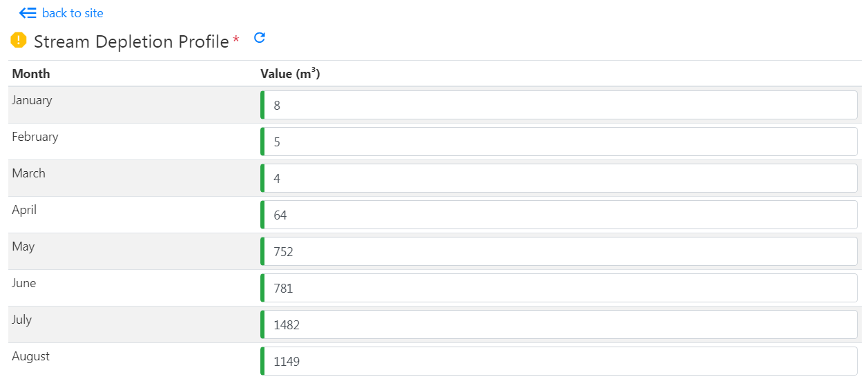Click the June value field
This screenshot has width=868, height=379.
click(559, 289)
